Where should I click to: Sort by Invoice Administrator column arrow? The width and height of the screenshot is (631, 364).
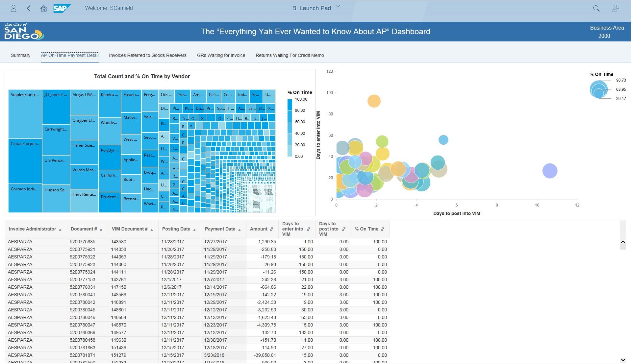tap(60, 230)
